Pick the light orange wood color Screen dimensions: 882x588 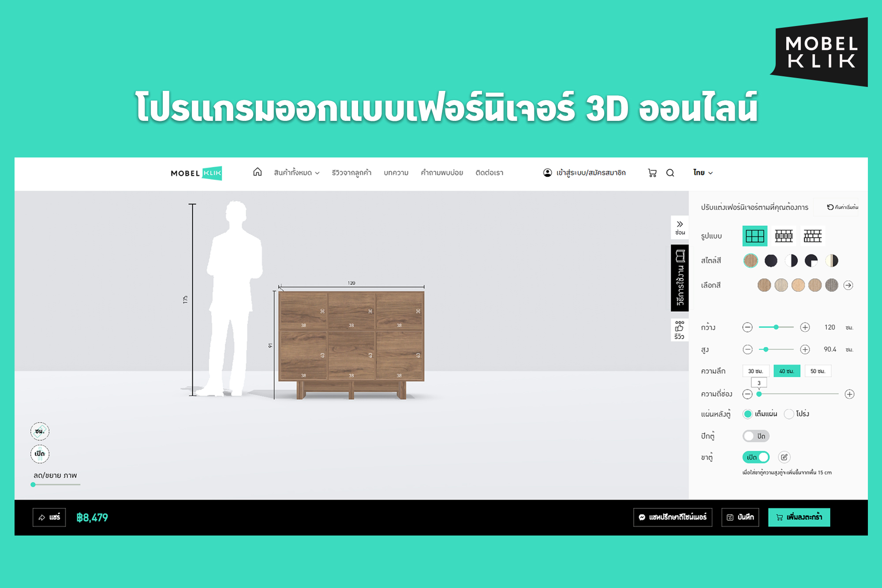(798, 285)
